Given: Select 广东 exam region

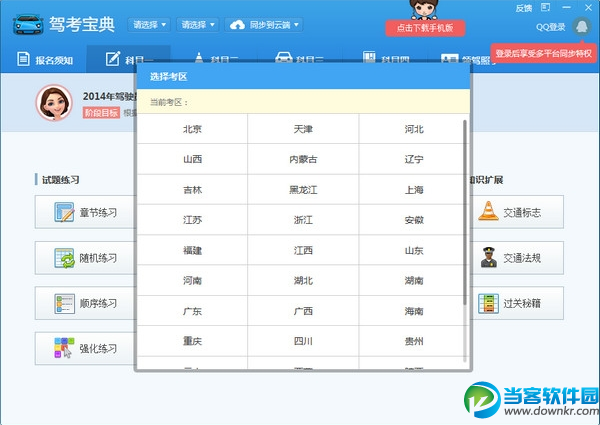Looking at the screenshot, I should (x=192, y=311).
